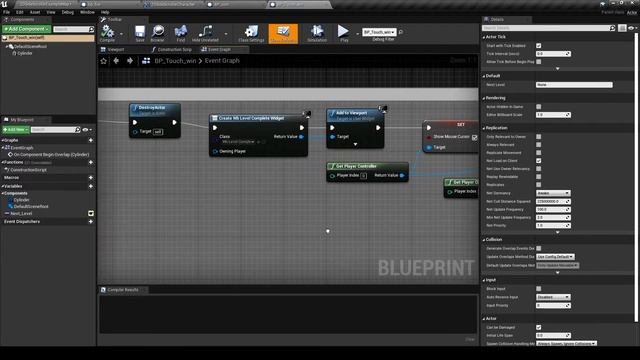The height and width of the screenshot is (360, 640).
Task: Select On Component Begin Overlap (Cylinder) event
Action: point(51,155)
